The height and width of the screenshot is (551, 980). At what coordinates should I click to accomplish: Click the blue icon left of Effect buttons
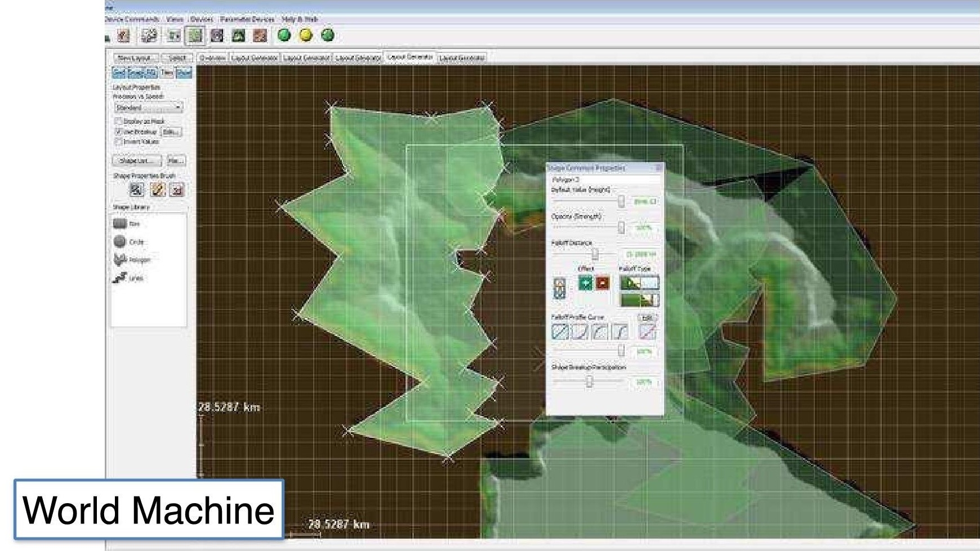pos(559,288)
